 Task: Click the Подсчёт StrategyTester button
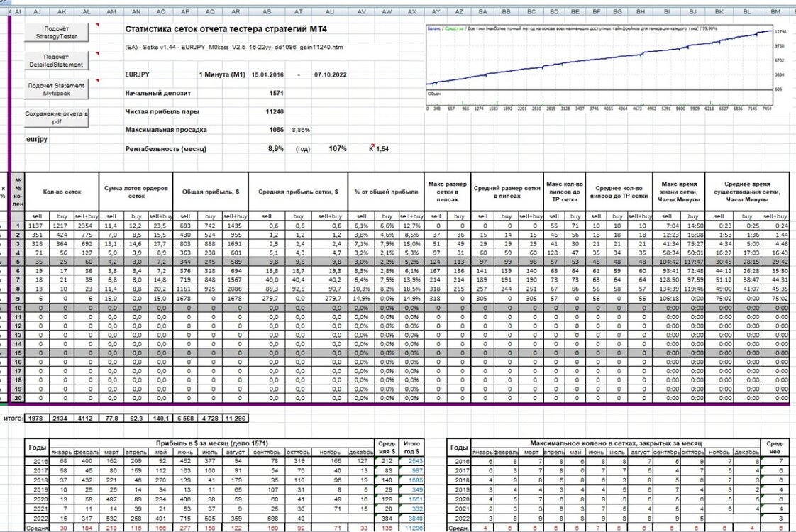click(56, 33)
